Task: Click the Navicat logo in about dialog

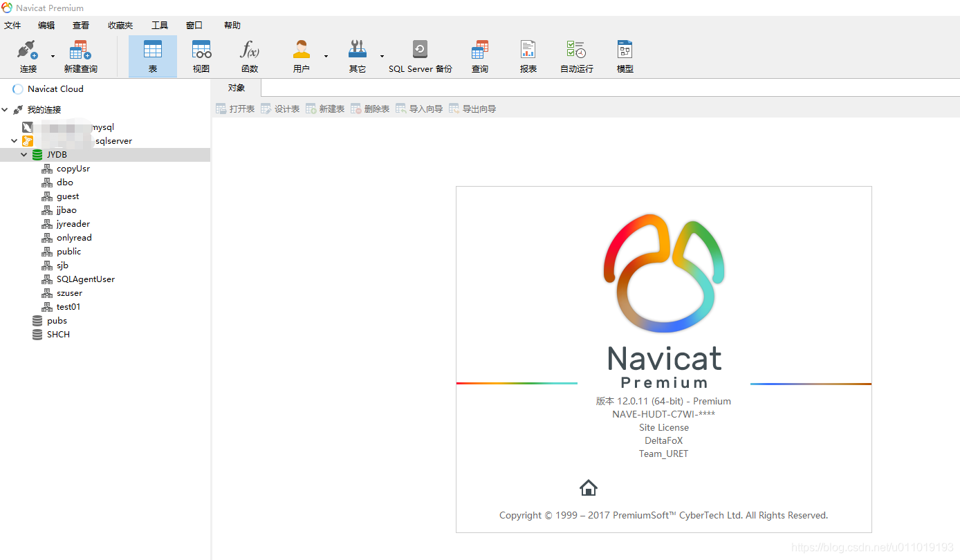Action: 664,274
